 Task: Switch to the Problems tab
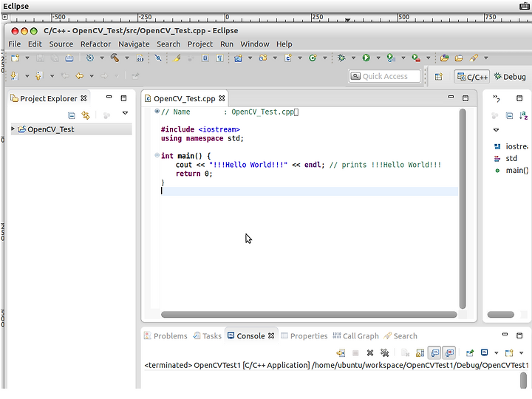click(166, 336)
